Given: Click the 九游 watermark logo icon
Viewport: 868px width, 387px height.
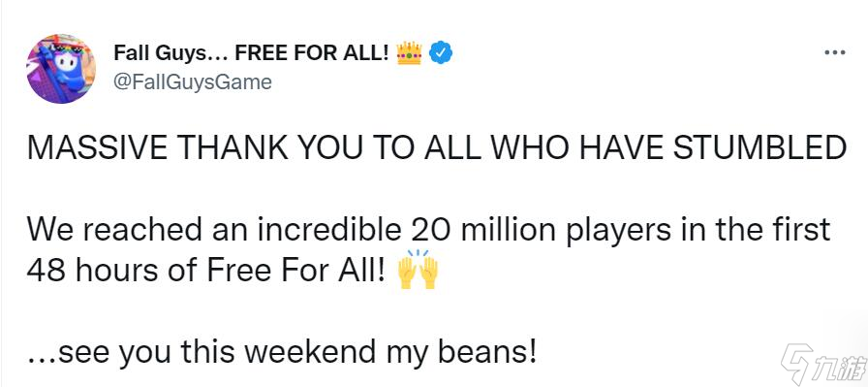Looking at the screenshot, I should (796, 363).
